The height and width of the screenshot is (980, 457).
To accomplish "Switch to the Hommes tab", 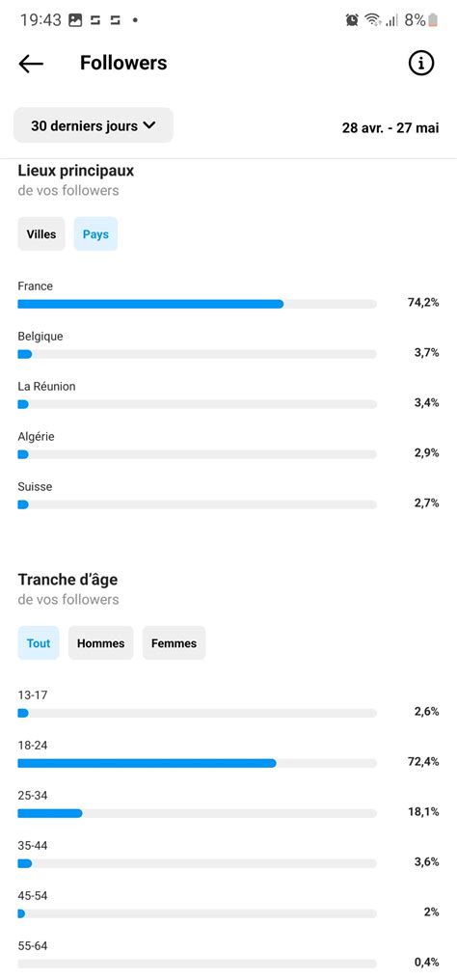I will click(100, 643).
